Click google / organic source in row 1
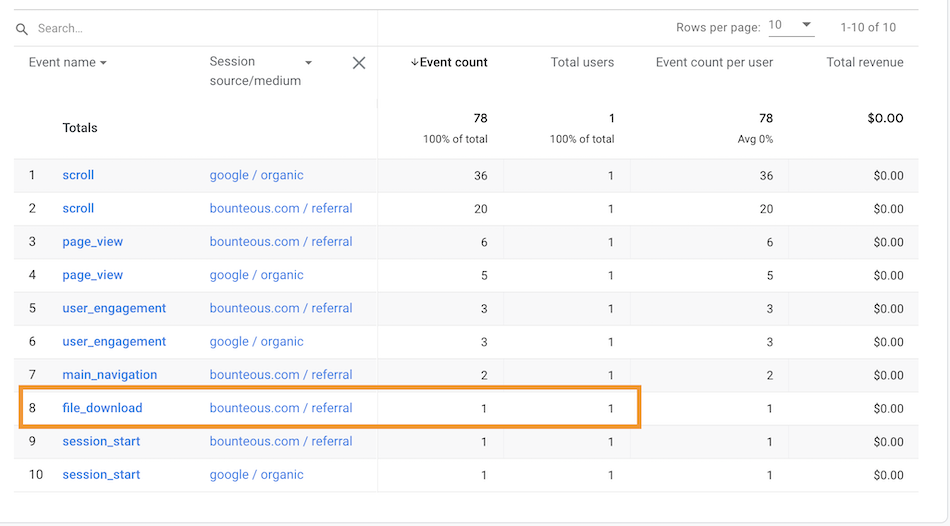 [256, 175]
